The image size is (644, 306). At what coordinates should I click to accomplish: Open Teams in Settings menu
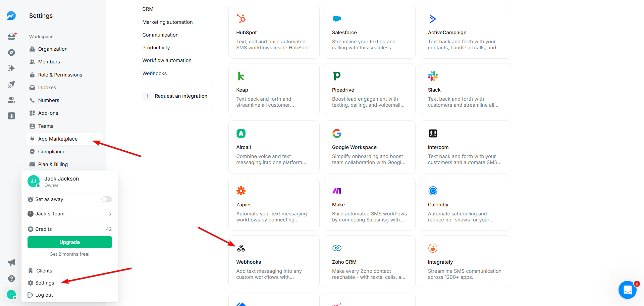coord(45,126)
